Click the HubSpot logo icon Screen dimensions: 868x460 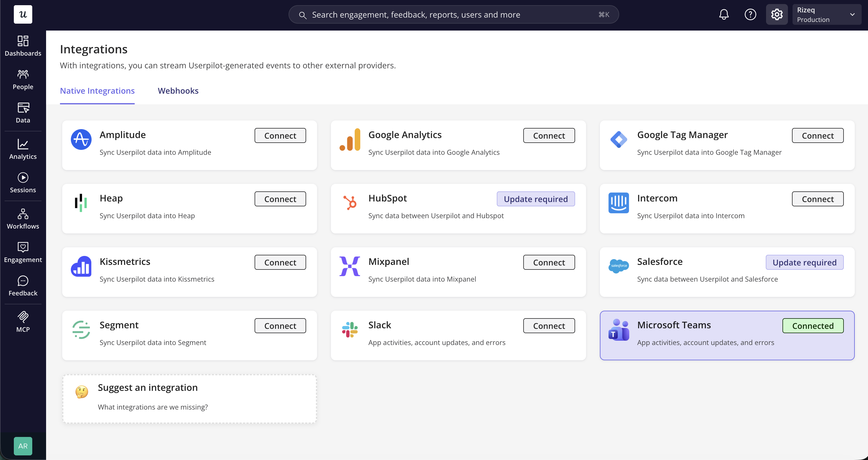[350, 203]
